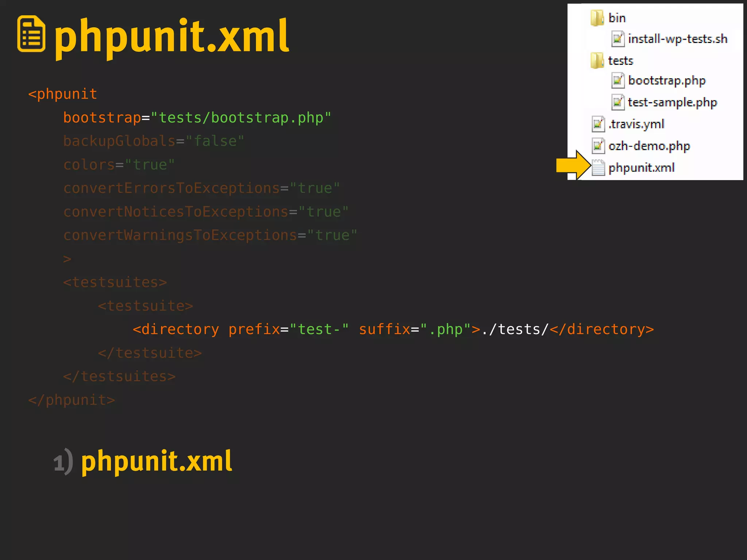Select test-sample.php in the file tree
The height and width of the screenshot is (560, 747).
(672, 102)
